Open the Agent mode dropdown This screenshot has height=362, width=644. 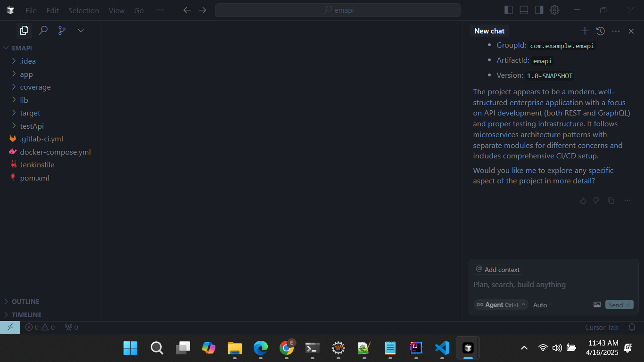pyautogui.click(x=501, y=305)
